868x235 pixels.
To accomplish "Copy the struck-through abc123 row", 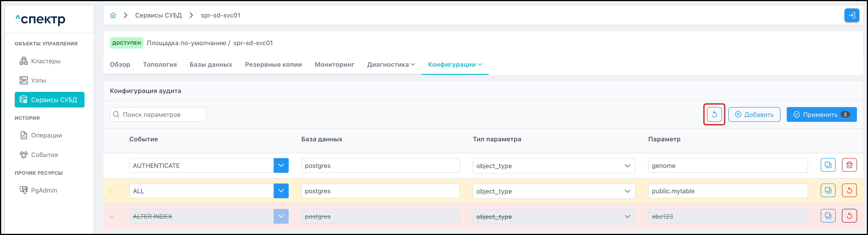I will [x=827, y=216].
